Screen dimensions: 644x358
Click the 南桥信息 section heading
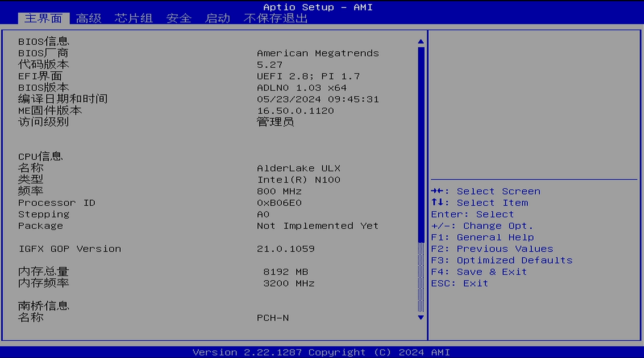click(44, 306)
